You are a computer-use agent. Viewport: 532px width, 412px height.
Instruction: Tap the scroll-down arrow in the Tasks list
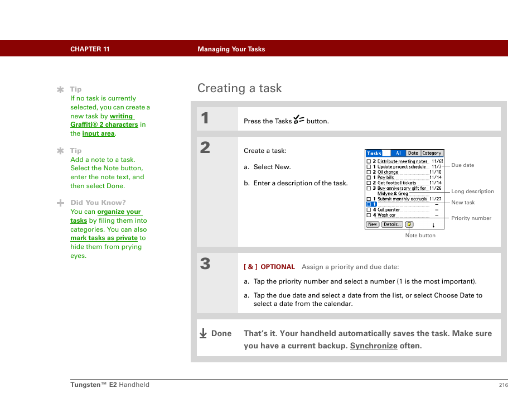click(x=433, y=225)
